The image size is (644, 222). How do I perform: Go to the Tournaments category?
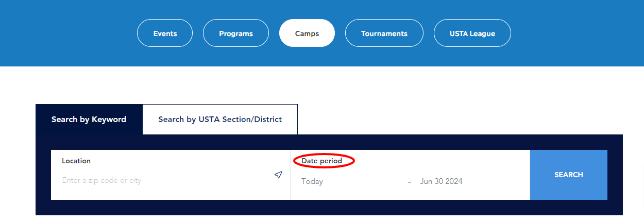[x=384, y=33]
